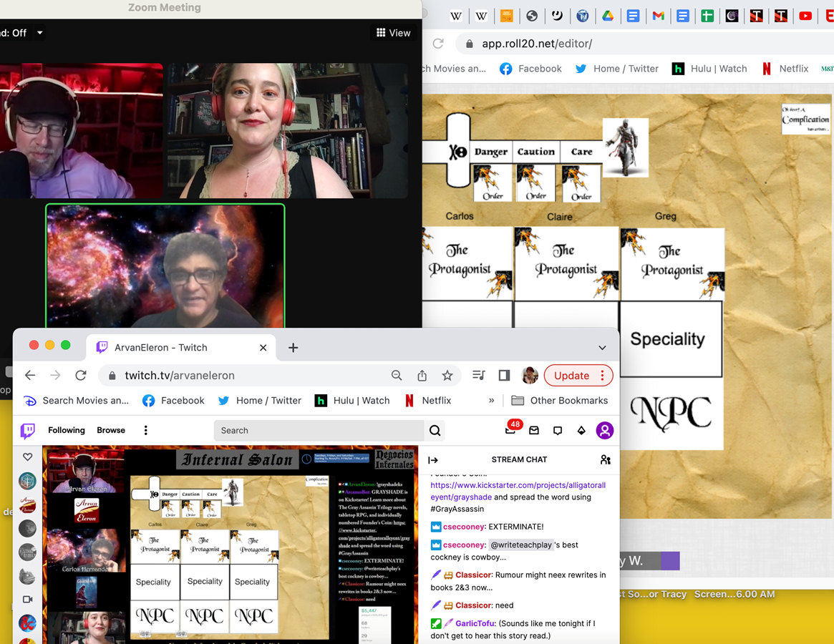
Task: Open chat community users list icon
Action: [606, 459]
